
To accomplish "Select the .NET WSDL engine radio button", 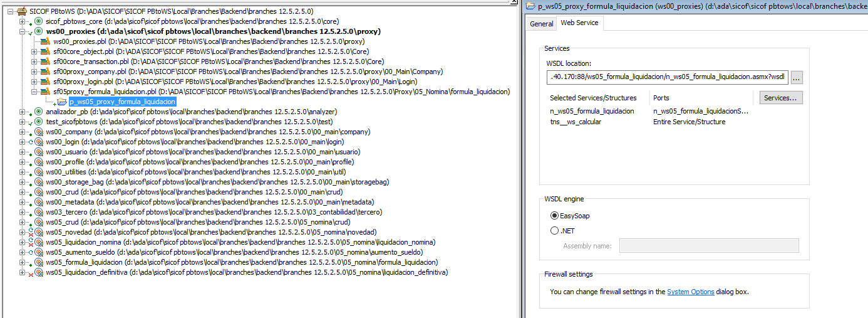I will click(x=554, y=231).
